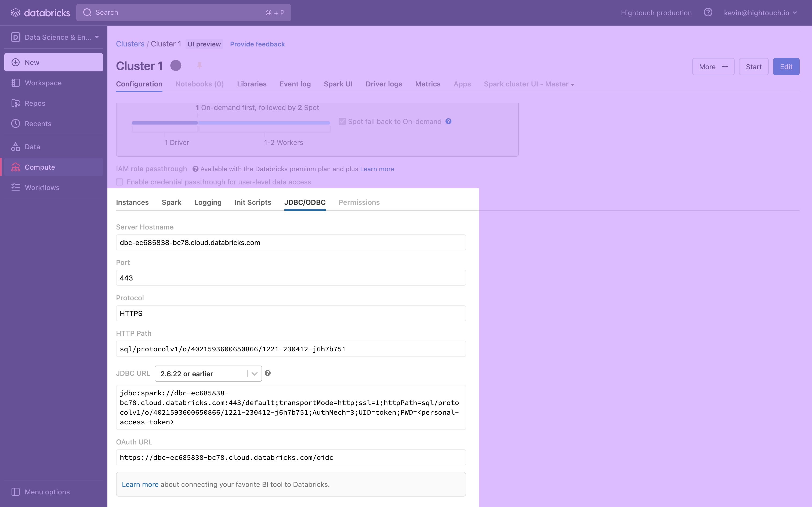Screen dimensions: 812x507
Task: Click the JDBC URL help question icon
Action: (x=268, y=373)
